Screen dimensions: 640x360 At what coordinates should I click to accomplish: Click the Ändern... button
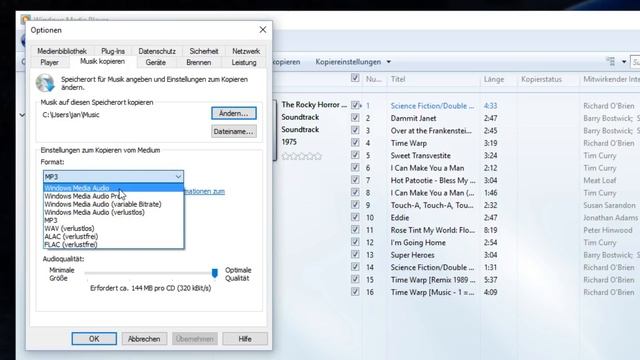coord(234,113)
